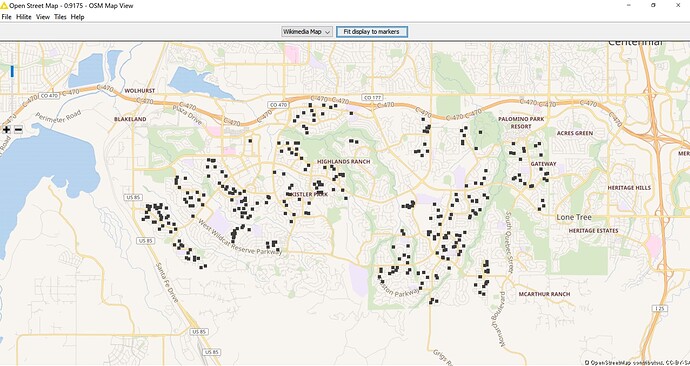Screen dimensions: 690x366
Task: Click the zoom in plus icon
Action: pyautogui.click(x=6, y=129)
